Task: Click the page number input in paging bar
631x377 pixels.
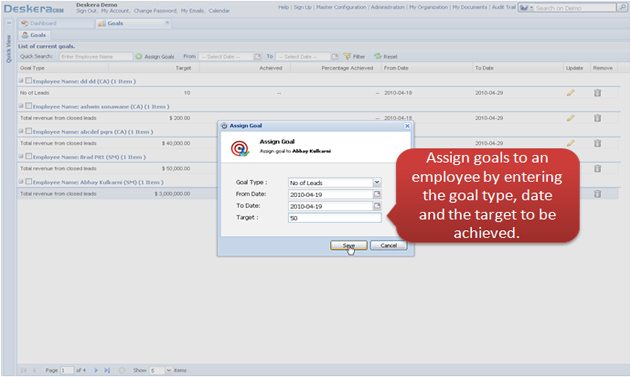Action: pyautogui.click(x=67, y=370)
